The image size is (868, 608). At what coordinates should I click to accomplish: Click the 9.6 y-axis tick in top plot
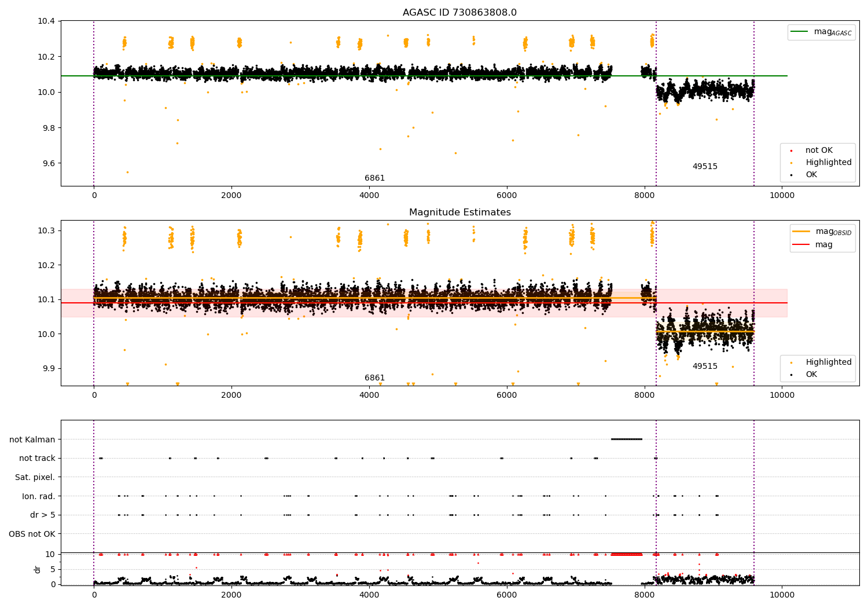49,163
